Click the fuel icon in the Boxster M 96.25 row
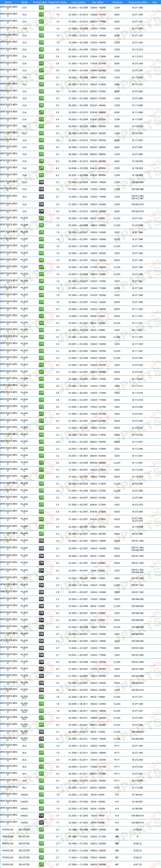Viewport: 161px width, 868px height. [x=41, y=857]
